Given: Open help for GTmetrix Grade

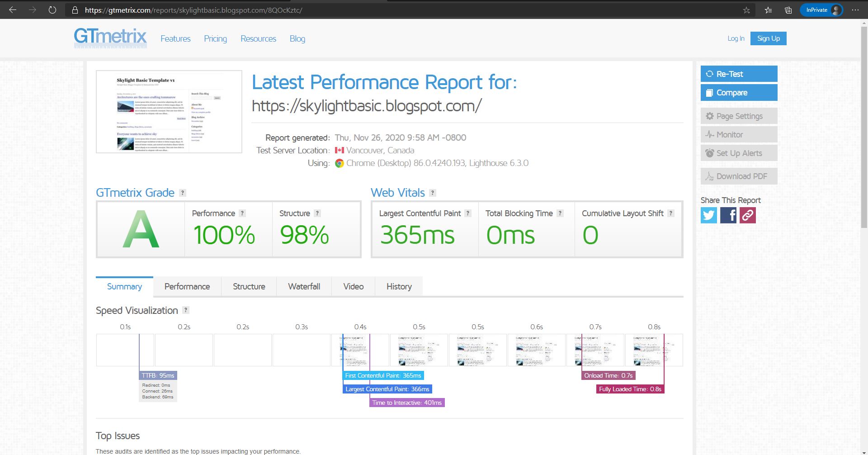Looking at the screenshot, I should pyautogui.click(x=183, y=193).
